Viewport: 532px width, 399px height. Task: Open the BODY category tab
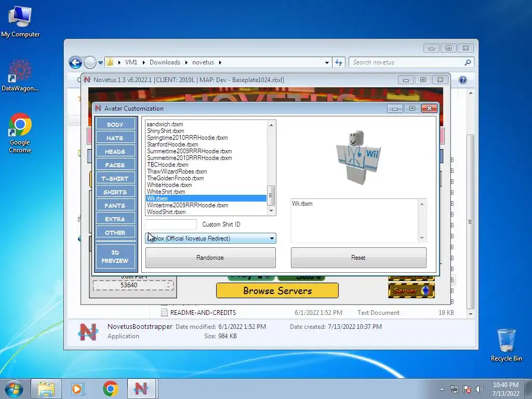[115, 125]
